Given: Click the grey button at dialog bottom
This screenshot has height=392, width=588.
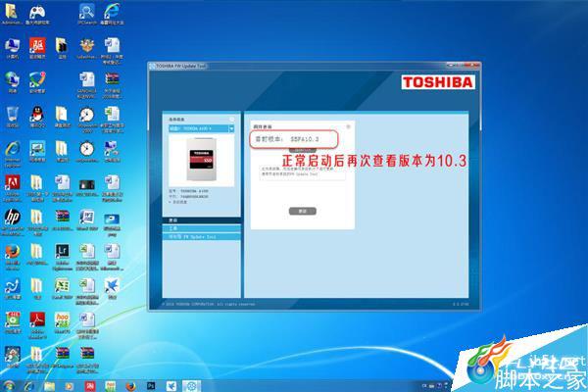Looking at the screenshot, I should click(302, 212).
